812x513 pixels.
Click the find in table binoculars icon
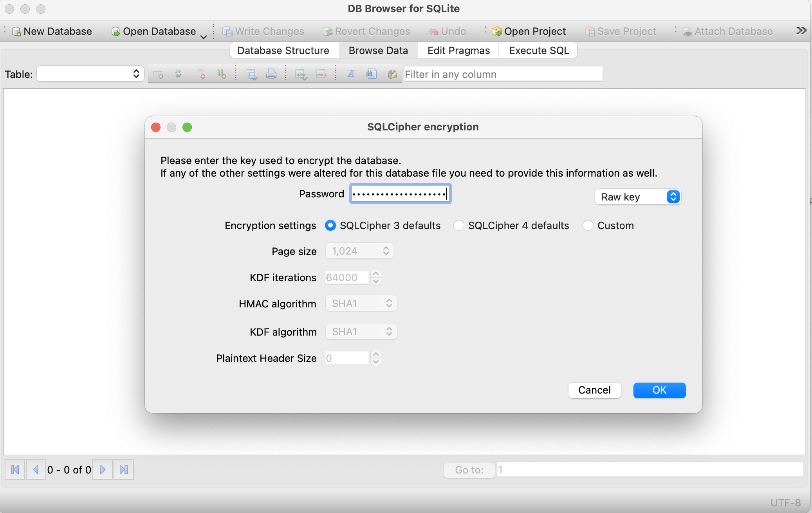(372, 74)
